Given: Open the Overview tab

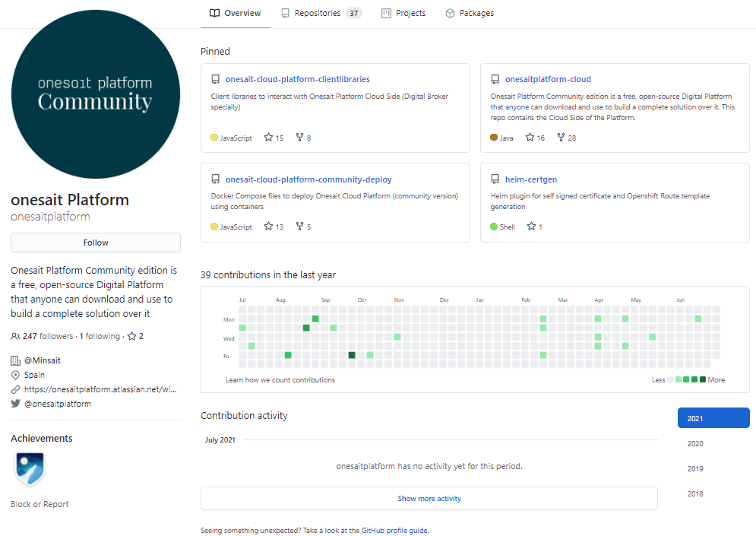Looking at the screenshot, I should [x=236, y=13].
